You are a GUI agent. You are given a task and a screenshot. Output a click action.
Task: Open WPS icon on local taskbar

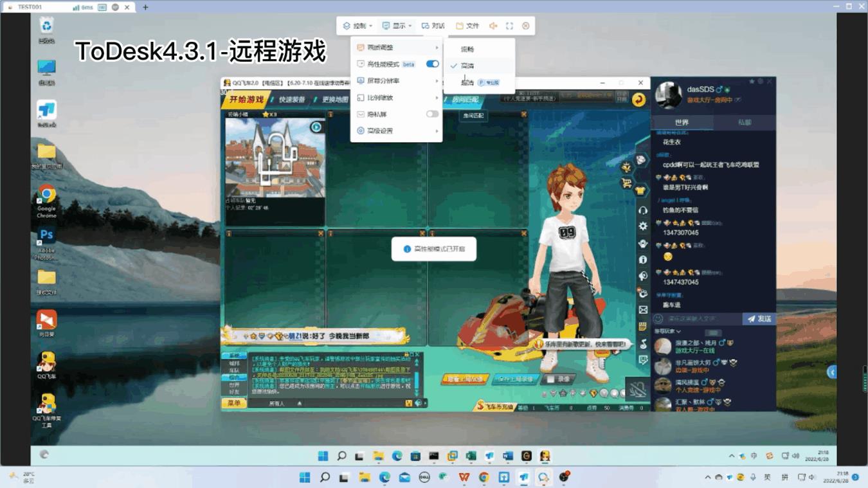click(x=464, y=477)
